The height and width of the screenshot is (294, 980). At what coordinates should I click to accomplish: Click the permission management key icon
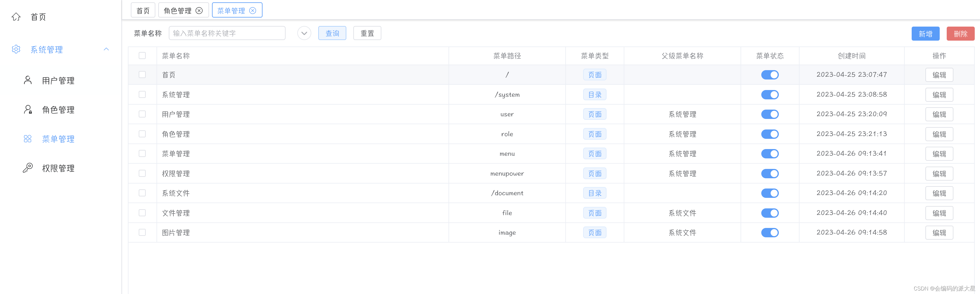28,168
